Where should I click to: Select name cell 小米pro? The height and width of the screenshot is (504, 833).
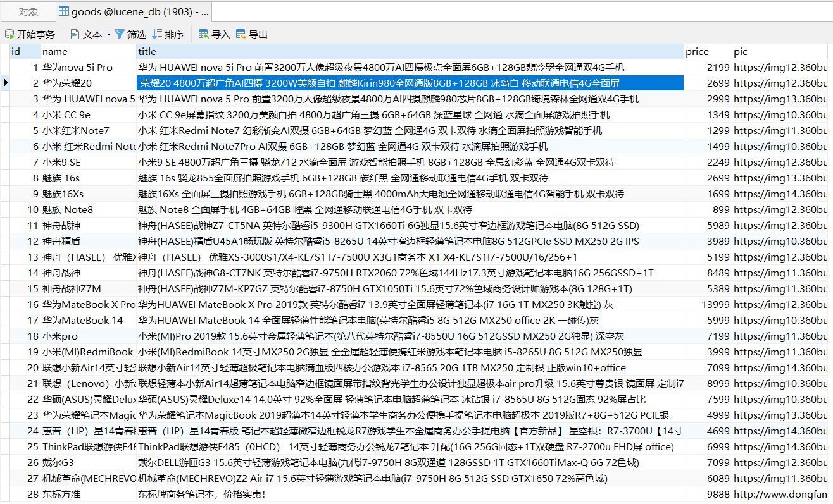pyautogui.click(x=89, y=336)
